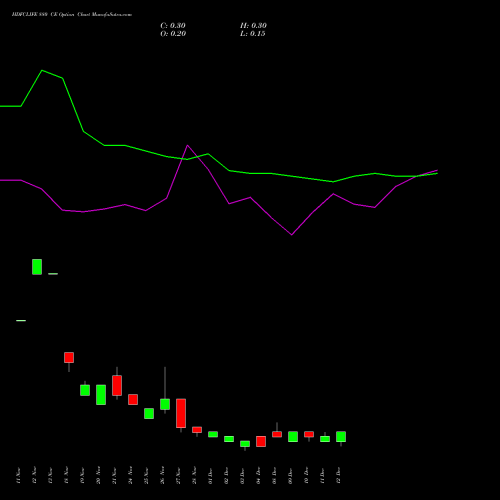500x500 pixels.
Task: Click the green line's highest peak
Action: (42, 70)
